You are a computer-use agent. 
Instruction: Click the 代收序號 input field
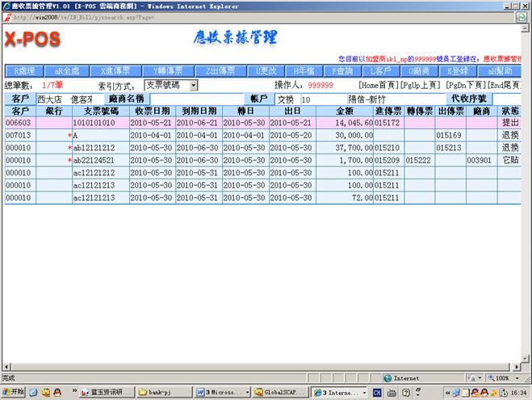(x=509, y=99)
